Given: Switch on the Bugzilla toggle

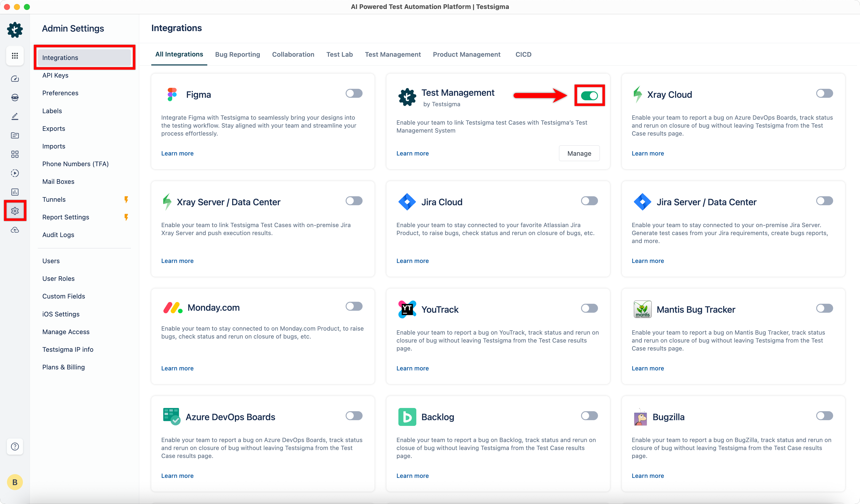Looking at the screenshot, I should [824, 416].
